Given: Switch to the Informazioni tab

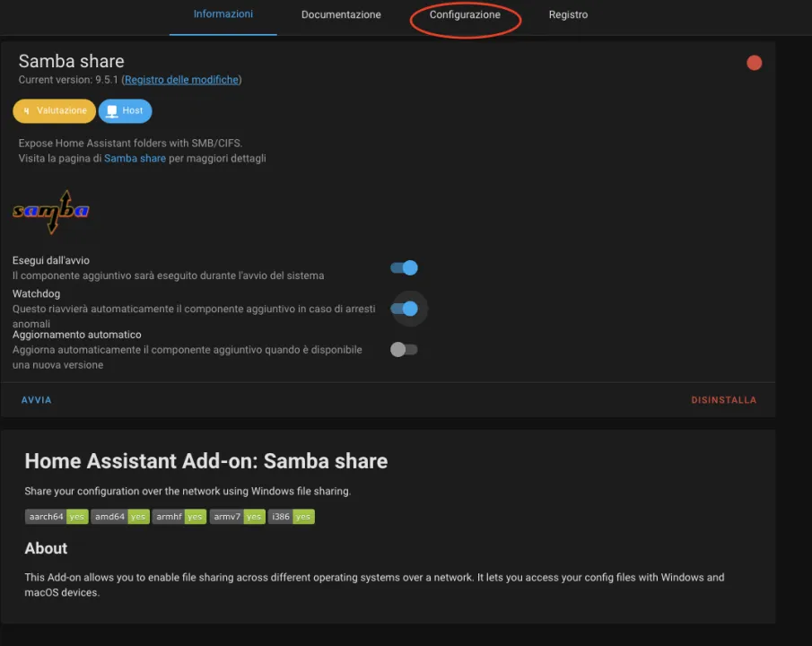Looking at the screenshot, I should [x=223, y=14].
